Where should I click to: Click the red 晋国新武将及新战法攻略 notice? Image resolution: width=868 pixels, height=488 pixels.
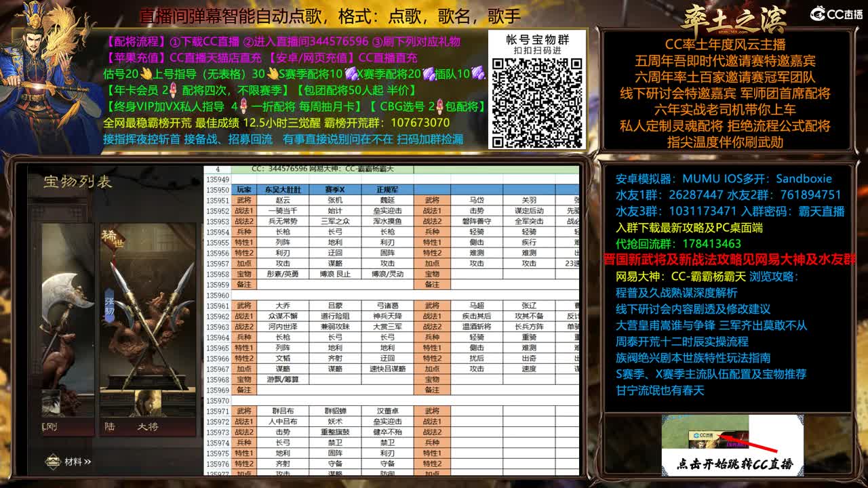[730, 260]
